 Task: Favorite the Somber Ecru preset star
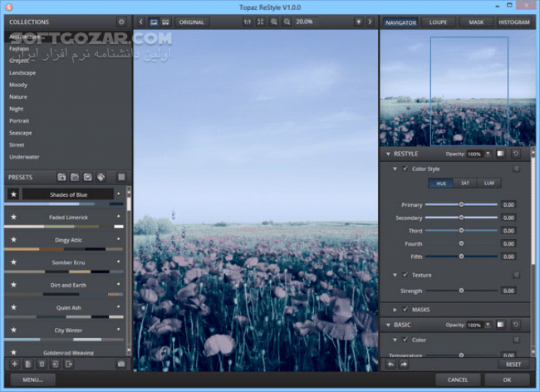point(13,262)
